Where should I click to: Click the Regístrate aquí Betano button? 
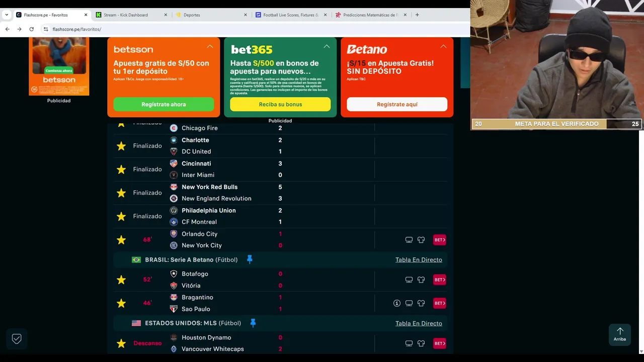pos(397,104)
